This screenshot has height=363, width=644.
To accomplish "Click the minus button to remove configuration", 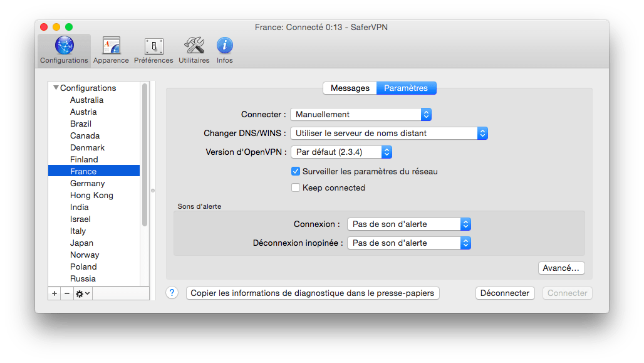I will [x=67, y=293].
